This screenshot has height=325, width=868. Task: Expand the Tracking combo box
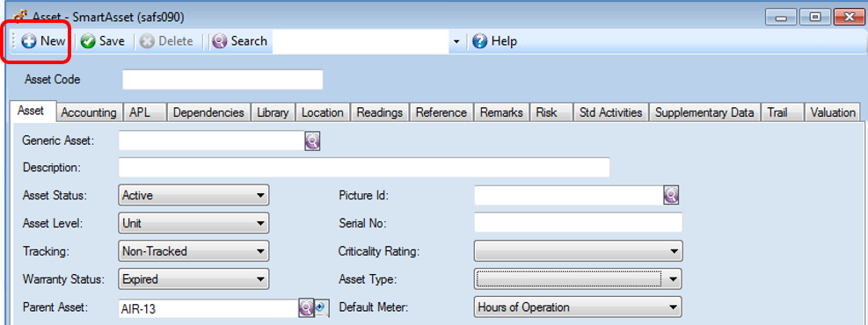(193, 251)
